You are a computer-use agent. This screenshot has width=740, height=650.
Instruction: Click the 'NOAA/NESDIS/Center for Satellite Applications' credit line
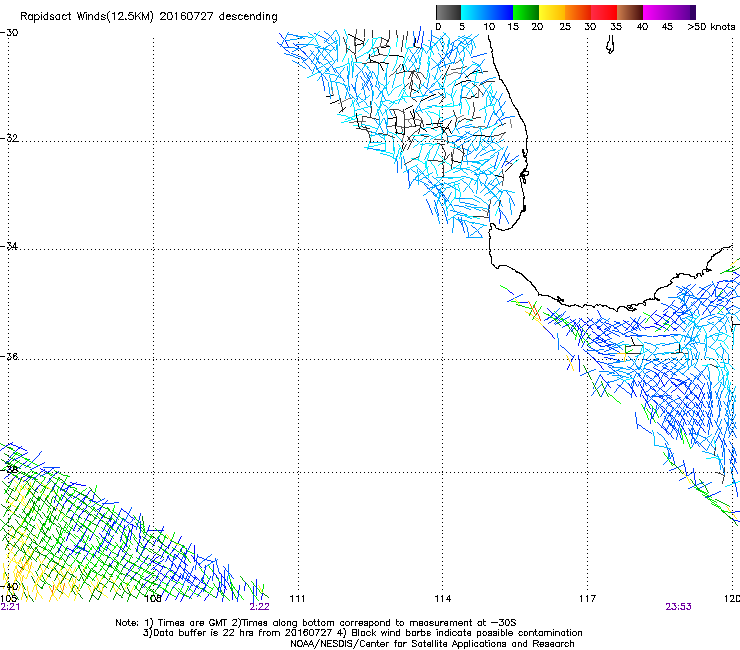coord(432,644)
